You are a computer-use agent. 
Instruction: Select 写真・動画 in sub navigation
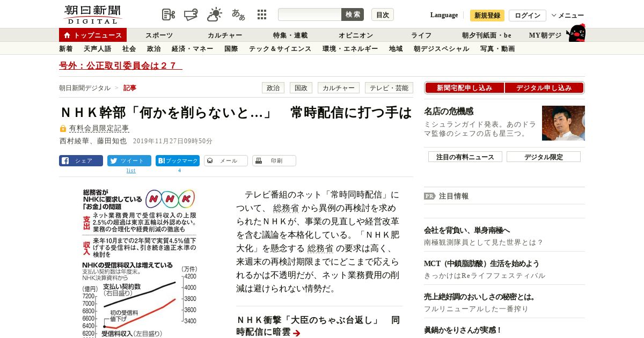tap(497, 49)
